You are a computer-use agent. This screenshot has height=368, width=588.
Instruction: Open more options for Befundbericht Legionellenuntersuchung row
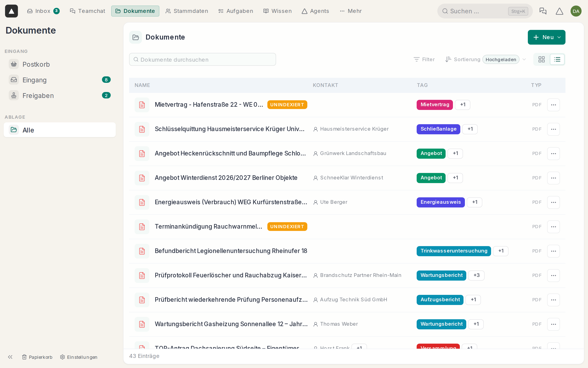tap(554, 251)
